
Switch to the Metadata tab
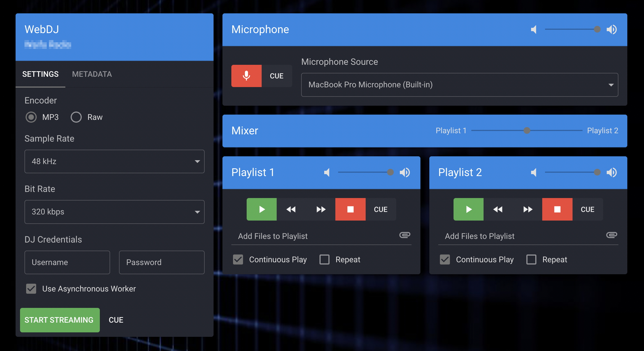[x=92, y=74]
